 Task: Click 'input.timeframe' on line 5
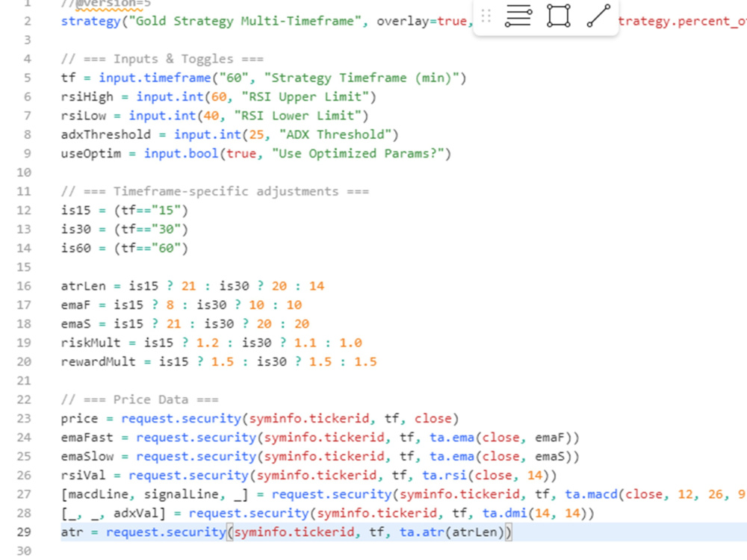coord(155,78)
